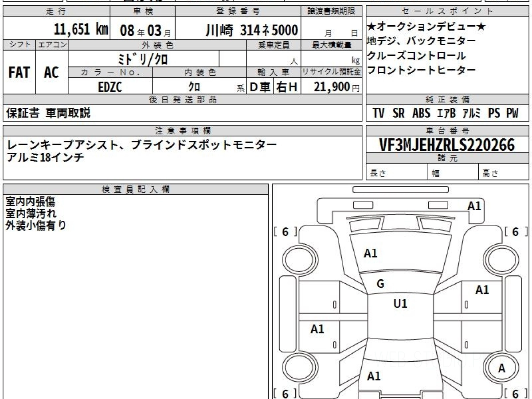Select the 最大積載量 header
The height and width of the screenshot is (399, 532).
coord(332,45)
